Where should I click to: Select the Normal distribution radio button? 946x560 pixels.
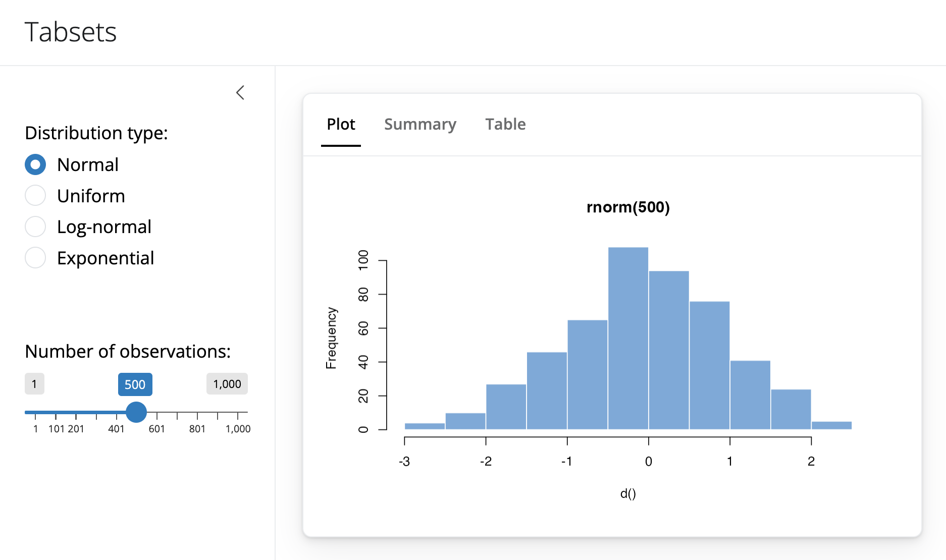pos(35,165)
